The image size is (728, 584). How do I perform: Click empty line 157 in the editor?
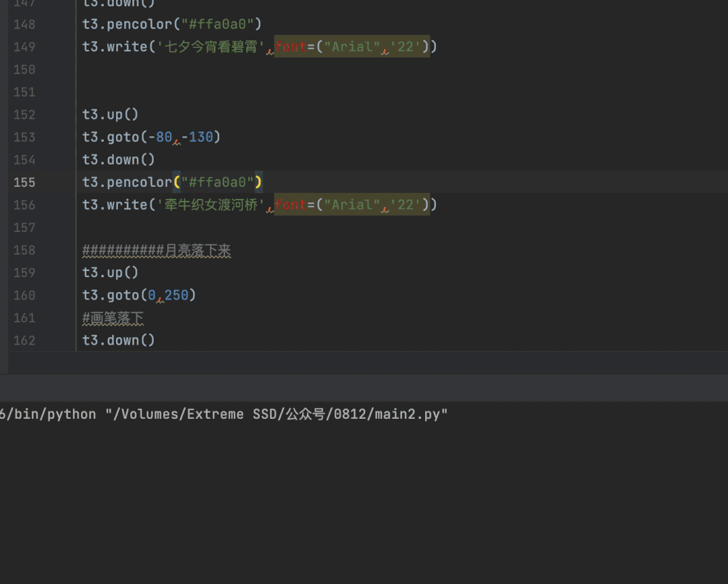[401, 227]
